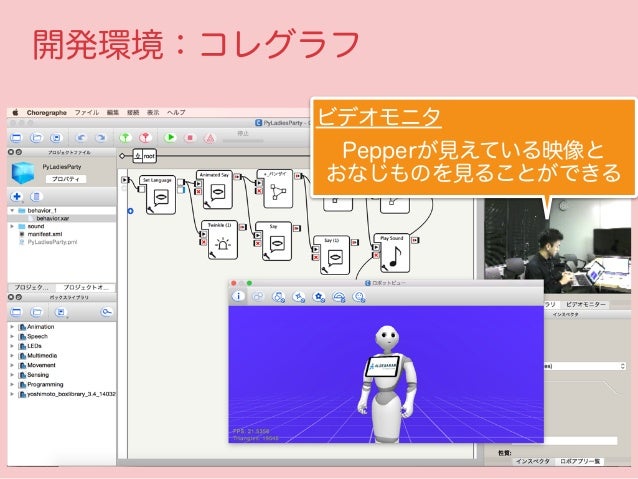Click the blue plus add-file icon

coord(17,197)
